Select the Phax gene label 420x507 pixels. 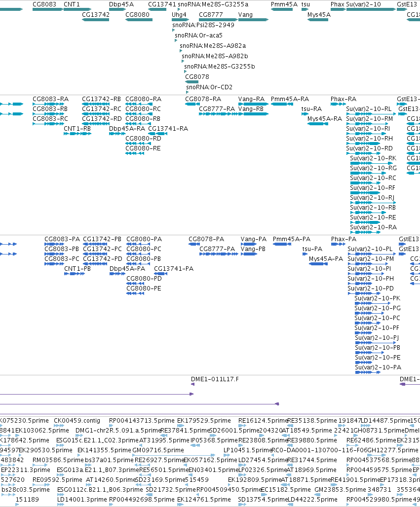tap(338, 4)
